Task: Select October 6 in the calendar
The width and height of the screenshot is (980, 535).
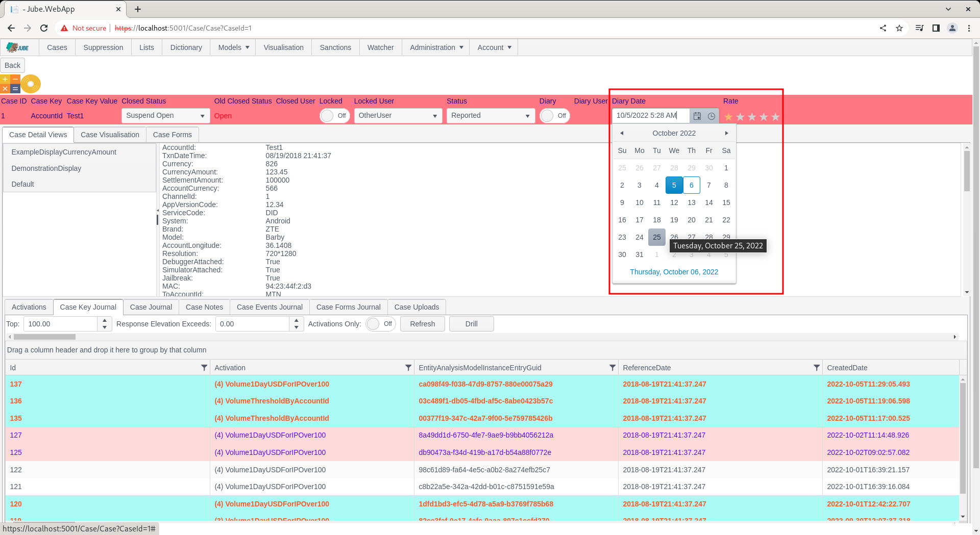Action: 692,185
